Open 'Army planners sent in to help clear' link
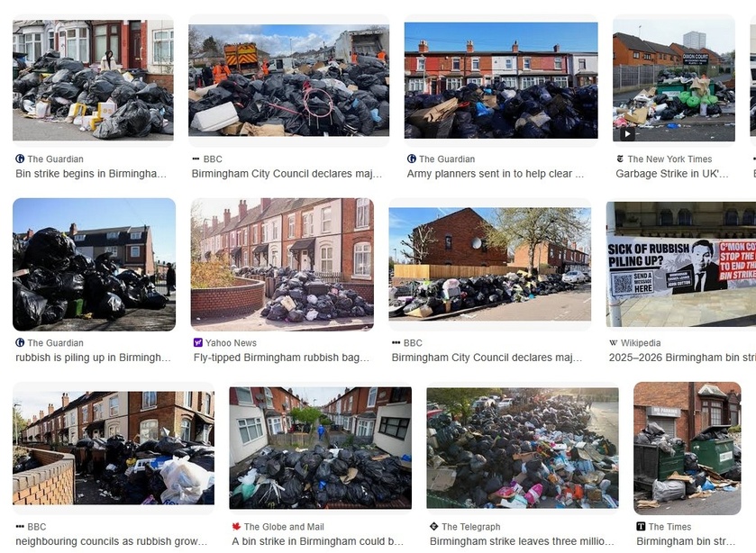 (496, 174)
